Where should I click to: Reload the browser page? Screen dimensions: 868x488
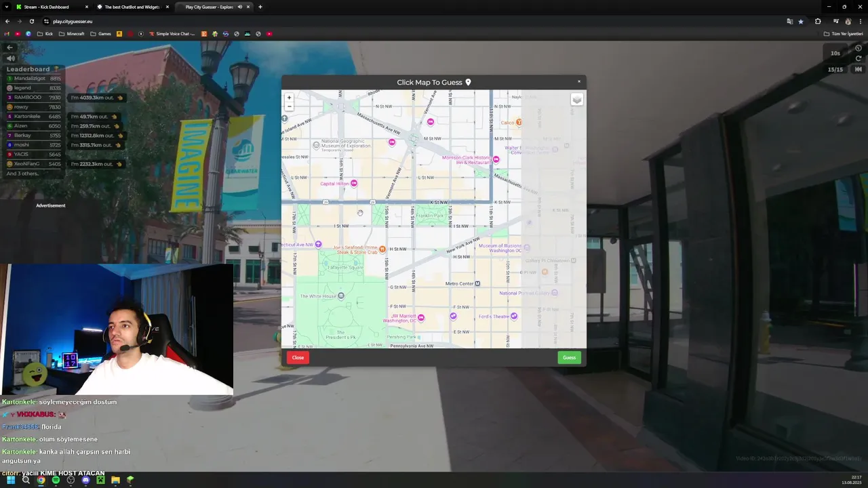coord(31,21)
